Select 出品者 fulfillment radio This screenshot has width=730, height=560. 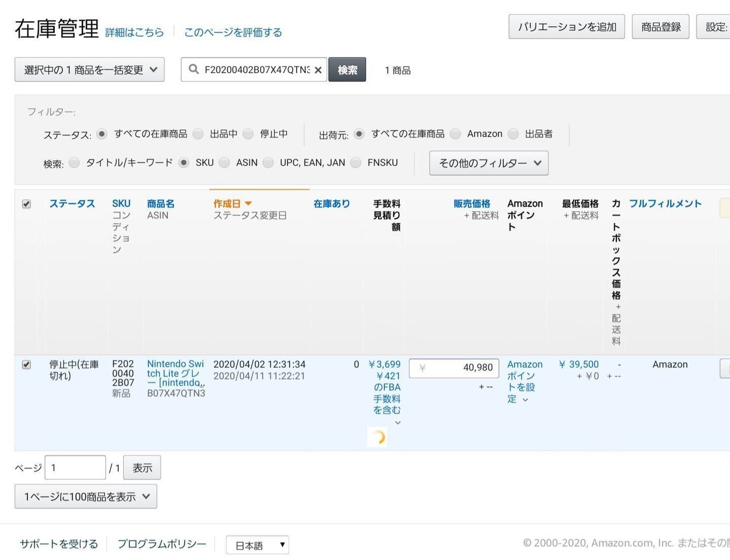513,134
